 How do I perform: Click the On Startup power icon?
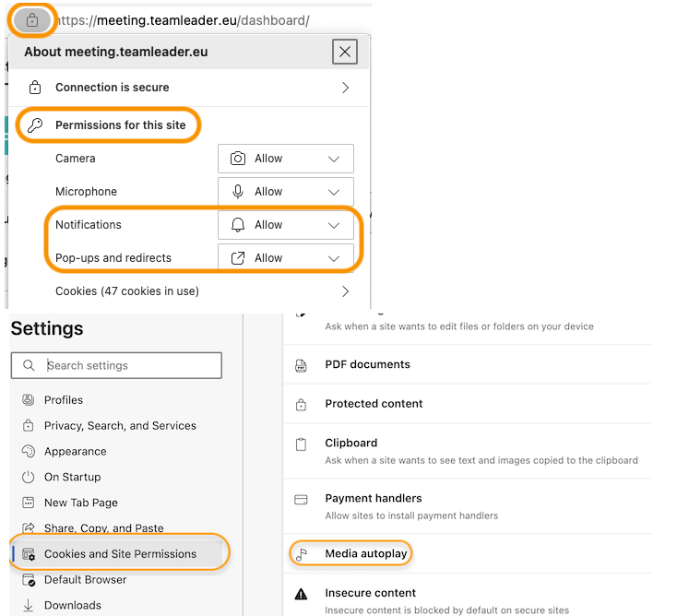coord(28,477)
